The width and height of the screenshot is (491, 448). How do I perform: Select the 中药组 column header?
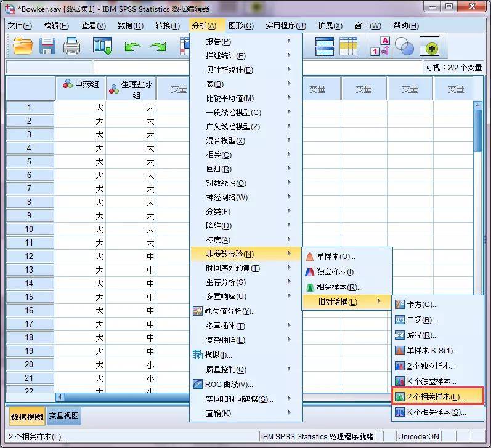coord(81,88)
